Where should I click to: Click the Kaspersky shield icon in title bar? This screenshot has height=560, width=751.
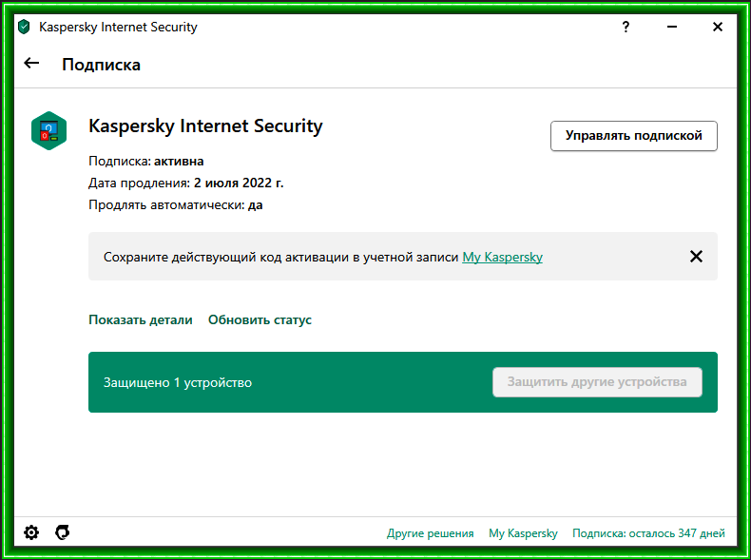24,27
